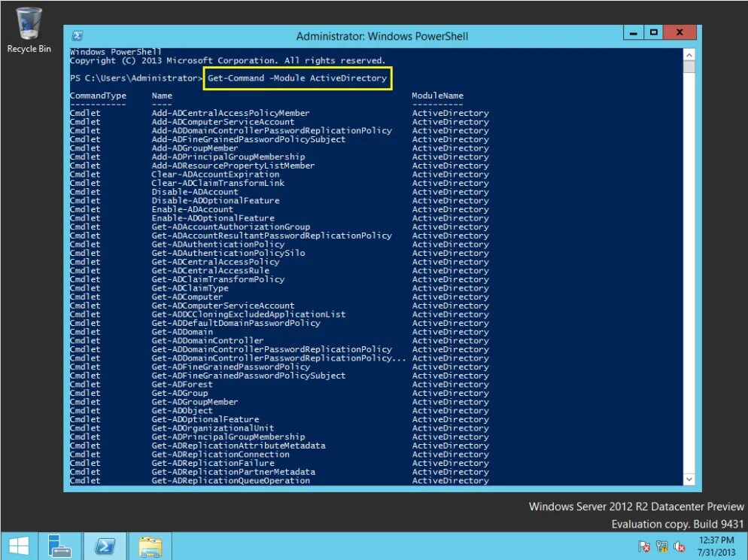Maximize the PowerShell window
This screenshot has width=748, height=560.
tap(654, 33)
